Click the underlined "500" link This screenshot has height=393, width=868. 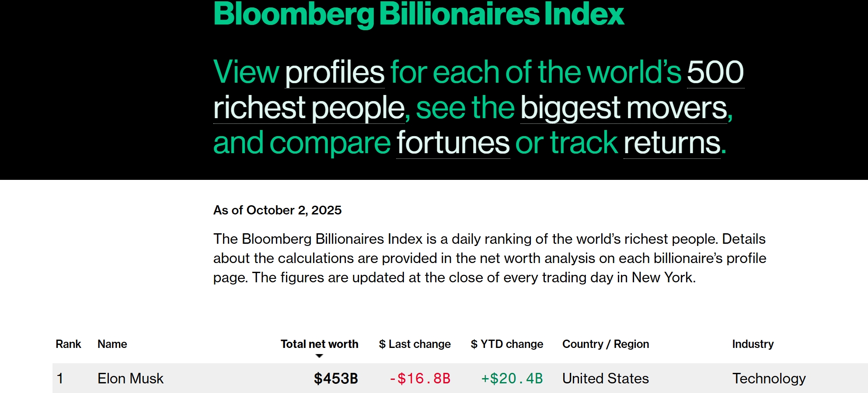point(715,72)
